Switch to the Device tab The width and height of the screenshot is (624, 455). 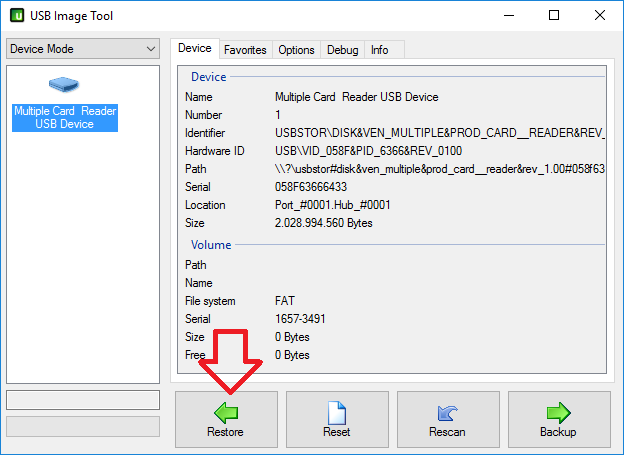tap(195, 48)
